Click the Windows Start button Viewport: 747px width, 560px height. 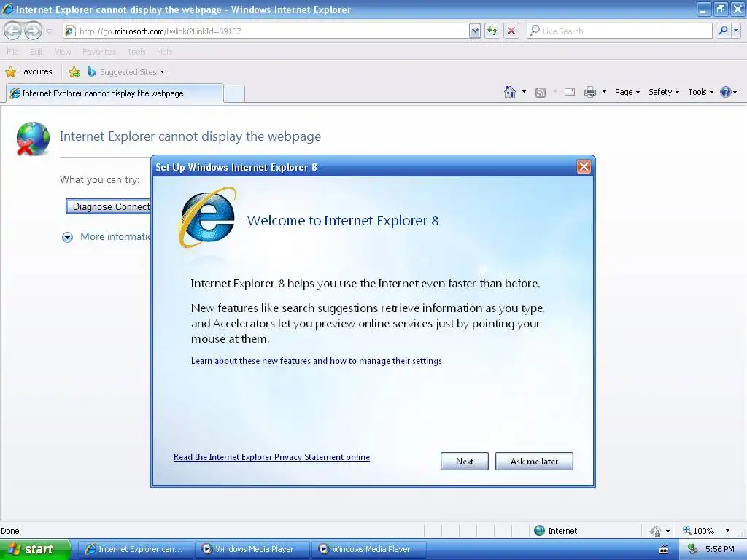point(35,549)
